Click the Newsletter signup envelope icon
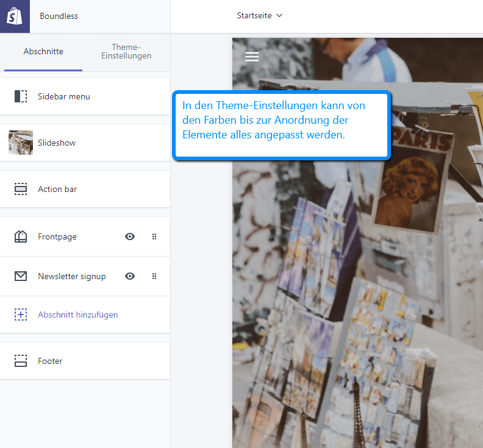This screenshot has width=483, height=448. click(x=21, y=276)
